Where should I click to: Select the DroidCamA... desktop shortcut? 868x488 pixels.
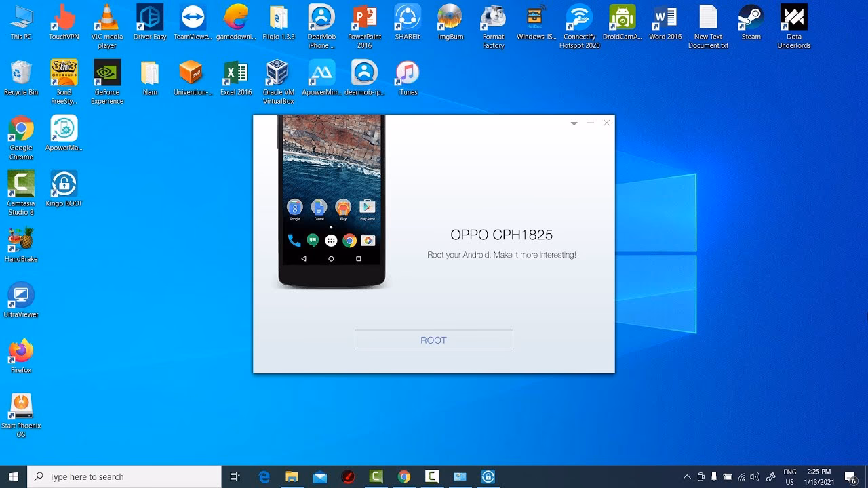pyautogui.click(x=623, y=22)
